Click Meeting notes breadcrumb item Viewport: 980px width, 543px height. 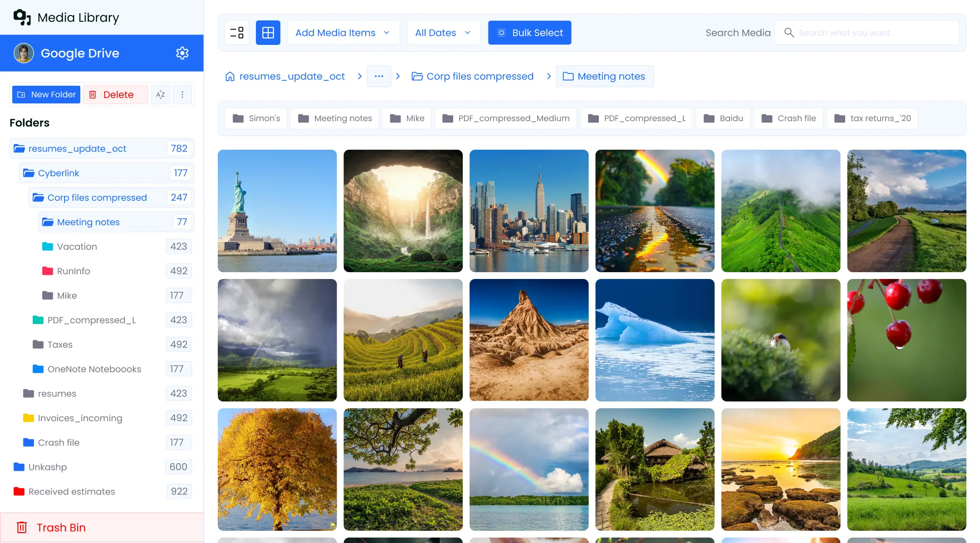click(605, 76)
